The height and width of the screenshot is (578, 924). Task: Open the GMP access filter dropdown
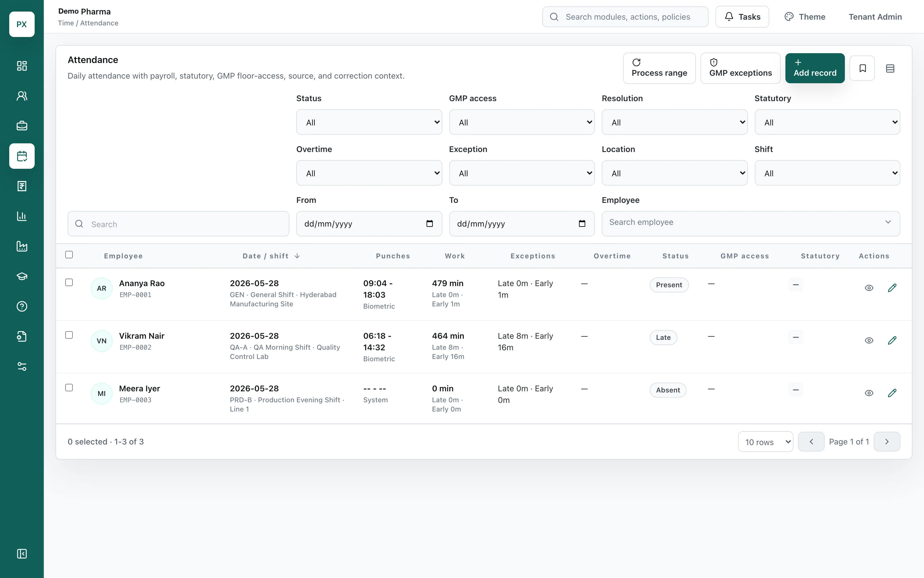(x=521, y=122)
